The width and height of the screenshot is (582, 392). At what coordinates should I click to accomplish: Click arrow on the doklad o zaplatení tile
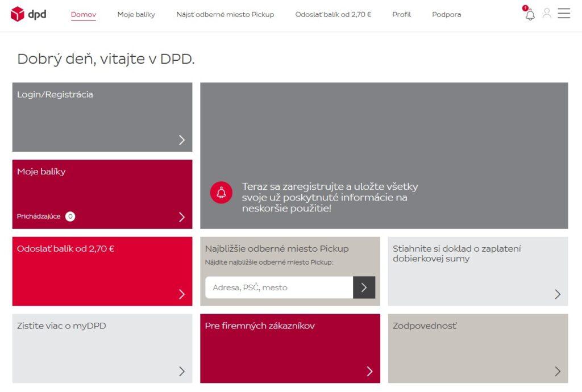pyautogui.click(x=558, y=294)
